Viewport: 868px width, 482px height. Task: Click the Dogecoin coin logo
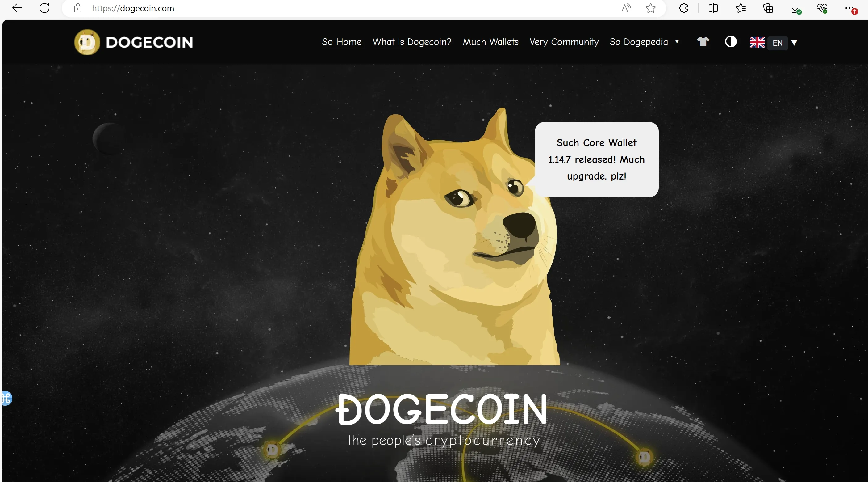click(x=87, y=42)
